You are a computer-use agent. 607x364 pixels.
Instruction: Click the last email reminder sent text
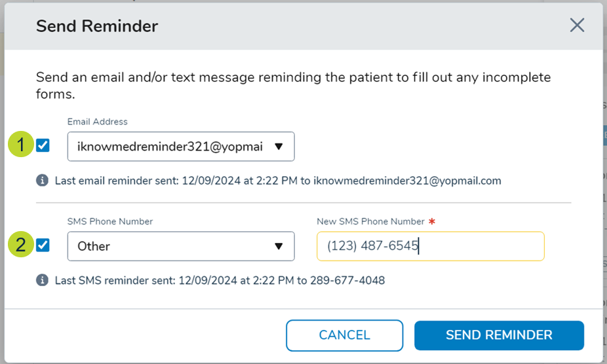coord(278,181)
